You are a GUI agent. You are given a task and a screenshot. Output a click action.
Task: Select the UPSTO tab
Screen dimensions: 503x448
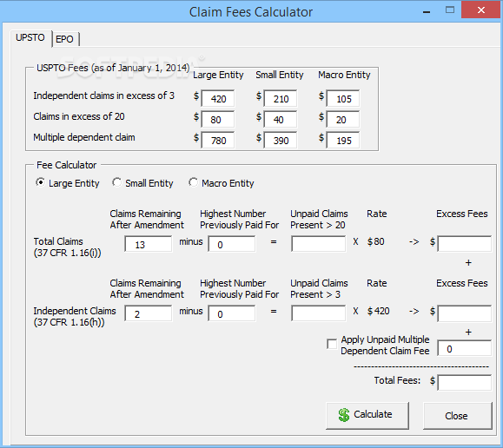pyautogui.click(x=30, y=38)
